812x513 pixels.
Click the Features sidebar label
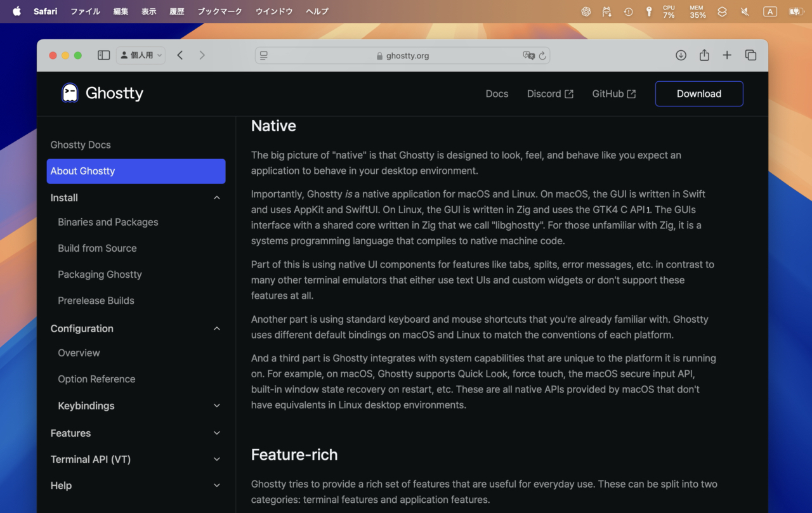click(x=70, y=433)
